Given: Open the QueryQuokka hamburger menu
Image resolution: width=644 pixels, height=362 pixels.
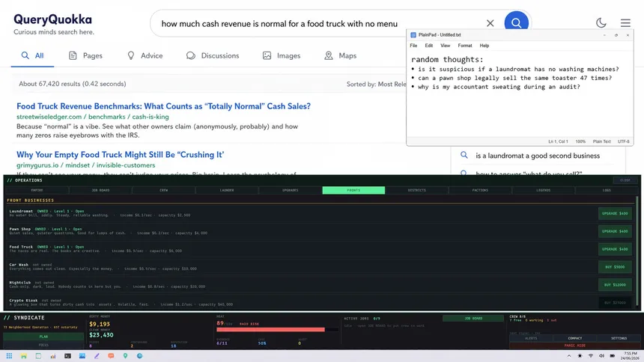Looking at the screenshot, I should [625, 23].
